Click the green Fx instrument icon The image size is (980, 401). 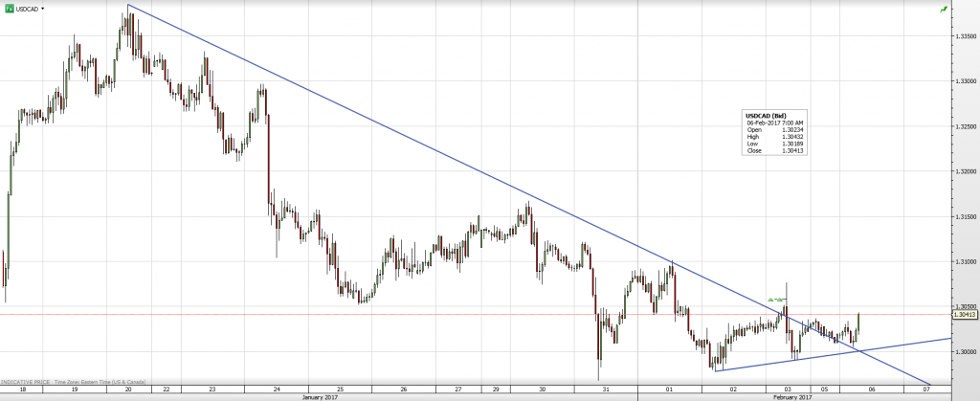[x=8, y=8]
